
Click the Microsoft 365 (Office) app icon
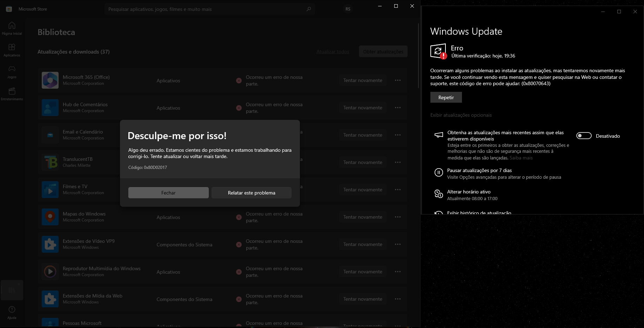50,80
